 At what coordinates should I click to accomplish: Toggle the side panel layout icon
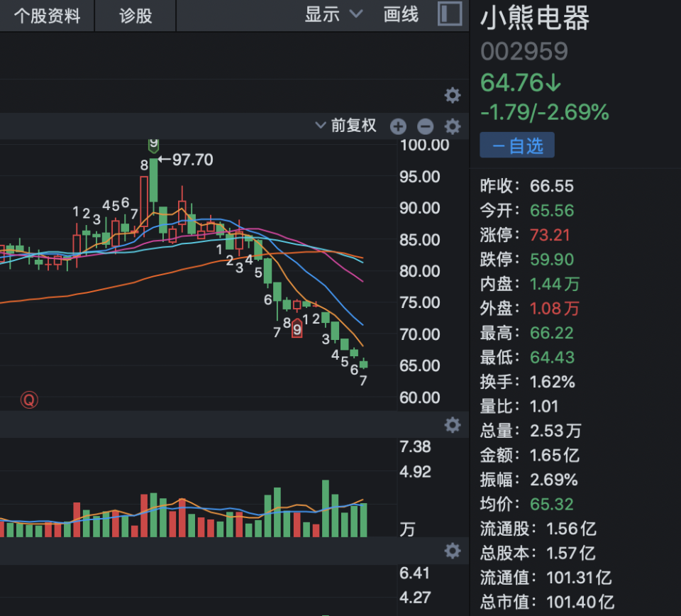pyautogui.click(x=450, y=13)
